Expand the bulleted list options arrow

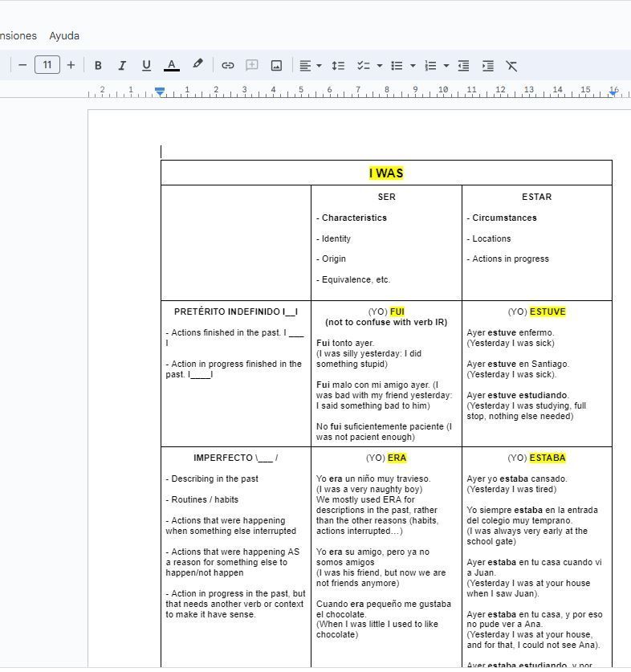(x=413, y=66)
